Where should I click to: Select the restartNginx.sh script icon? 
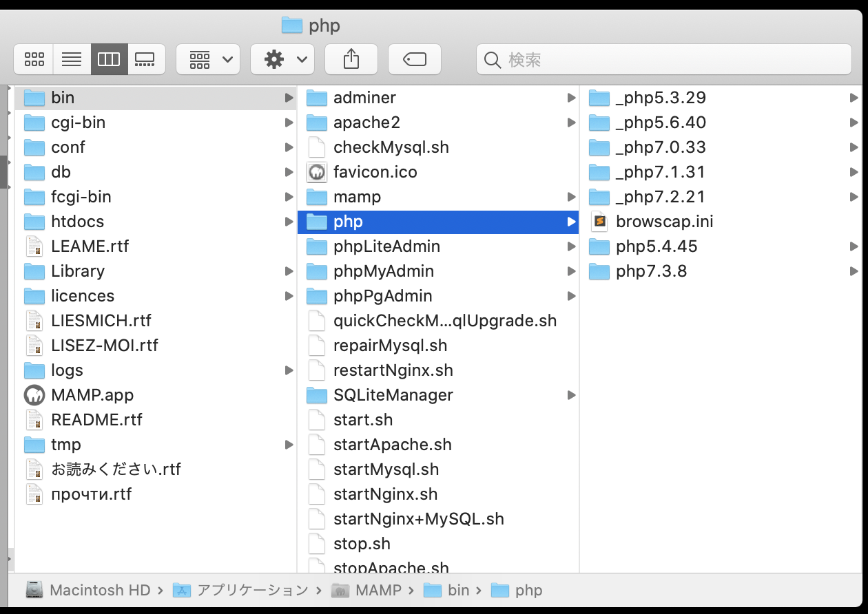(316, 370)
